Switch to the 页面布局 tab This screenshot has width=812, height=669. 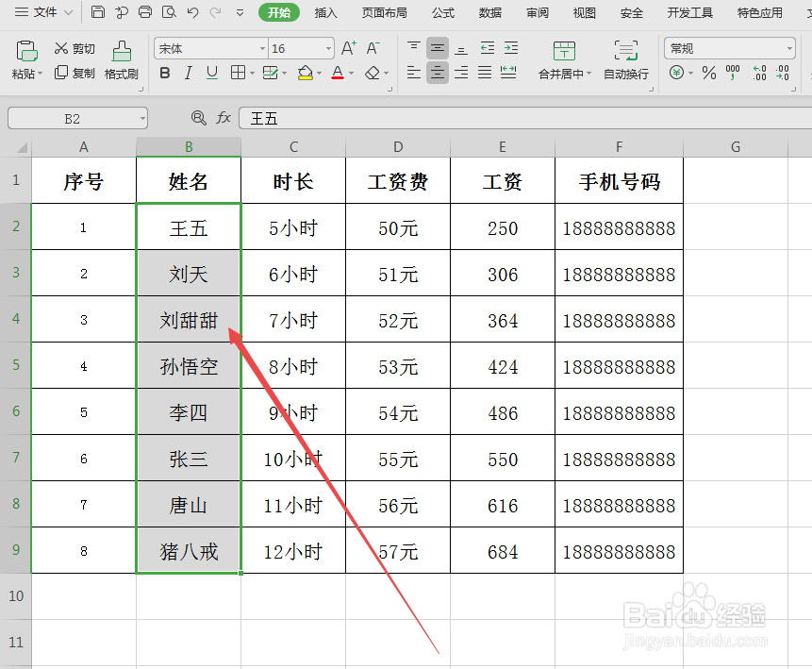pos(384,12)
